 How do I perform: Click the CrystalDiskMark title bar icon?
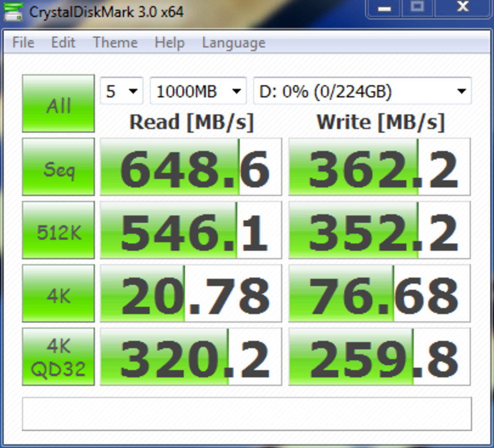[x=13, y=12]
